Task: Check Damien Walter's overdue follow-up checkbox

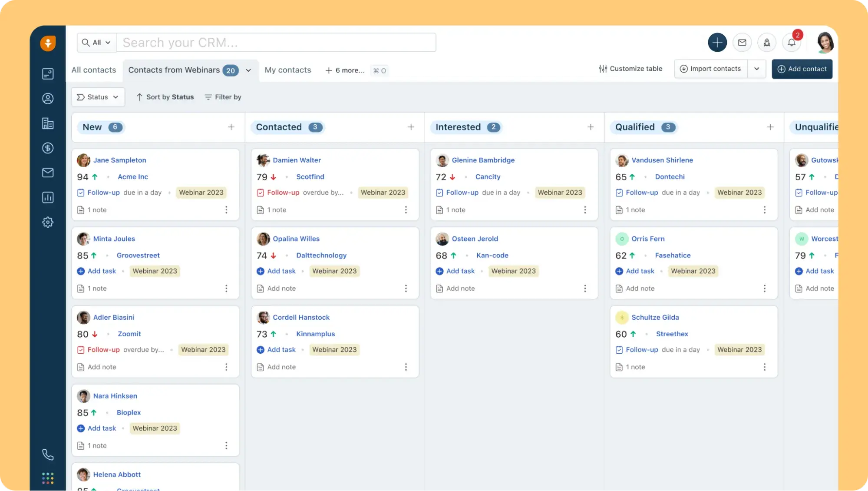Action: coord(261,192)
